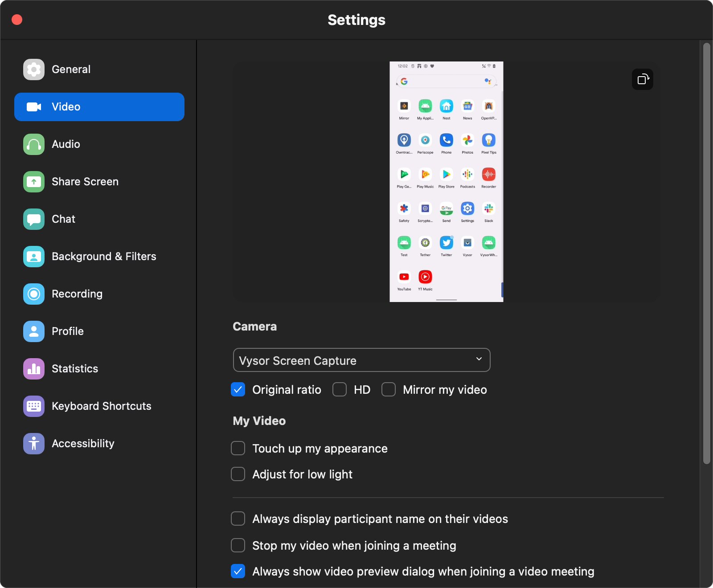Rotate the video preview with rotate icon
This screenshot has height=588, width=713.
click(643, 79)
